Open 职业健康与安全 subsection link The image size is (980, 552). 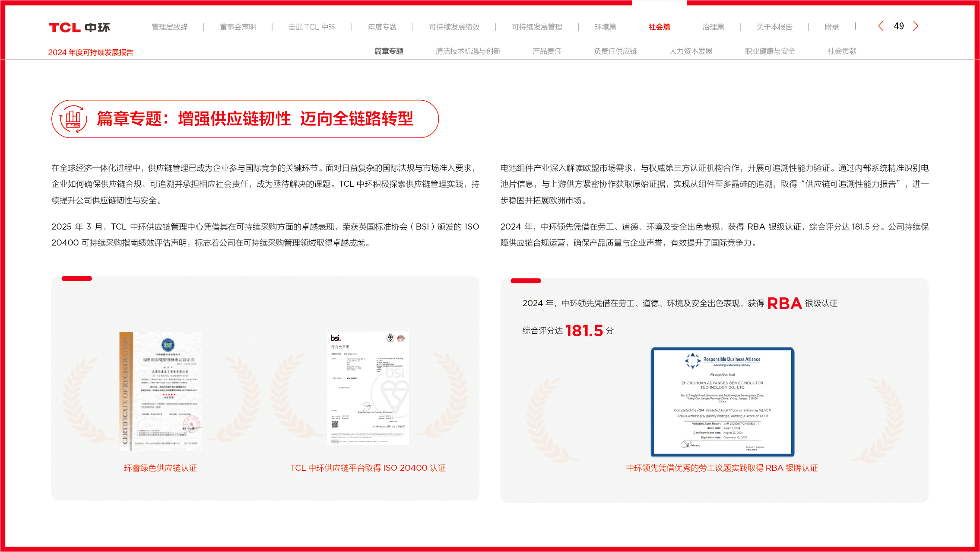click(x=770, y=51)
